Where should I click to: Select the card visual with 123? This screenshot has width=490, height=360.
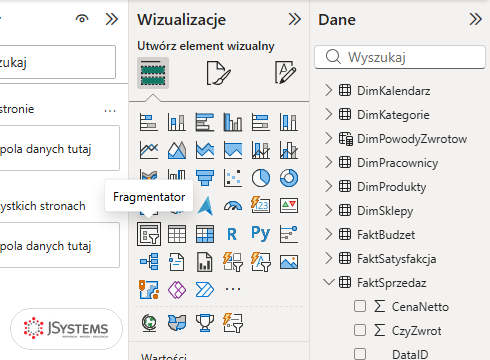(x=261, y=206)
